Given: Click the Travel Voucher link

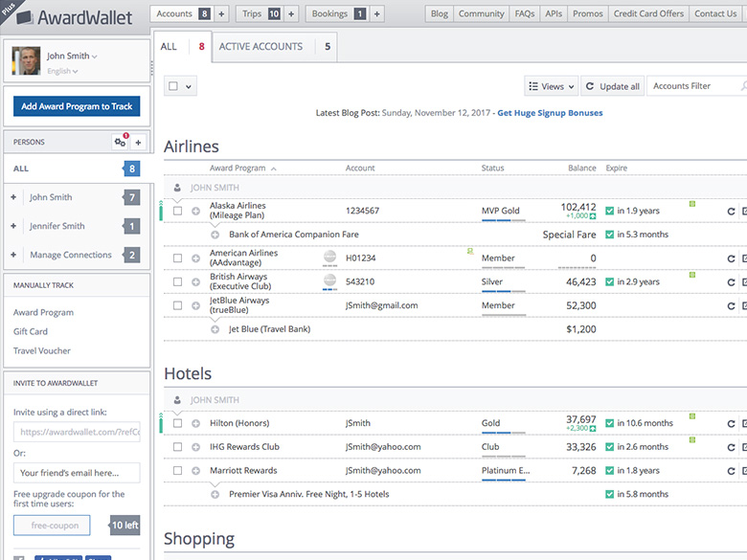Looking at the screenshot, I should pos(42,351).
